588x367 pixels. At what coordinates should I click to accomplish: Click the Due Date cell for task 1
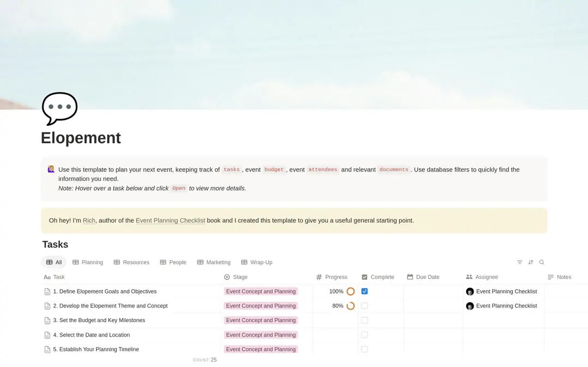pos(433,291)
